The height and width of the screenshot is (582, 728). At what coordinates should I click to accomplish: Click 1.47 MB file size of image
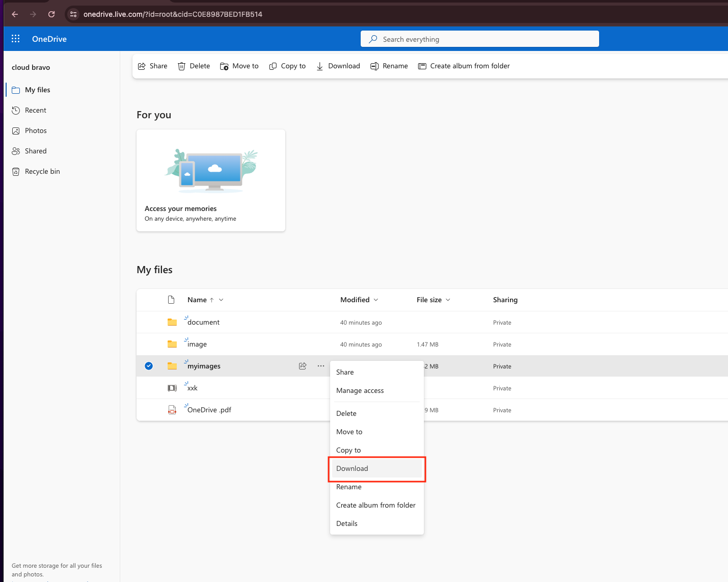(427, 345)
